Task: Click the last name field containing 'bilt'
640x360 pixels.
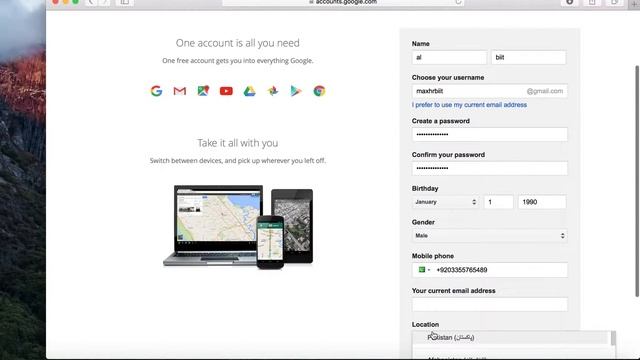Action: (x=529, y=58)
